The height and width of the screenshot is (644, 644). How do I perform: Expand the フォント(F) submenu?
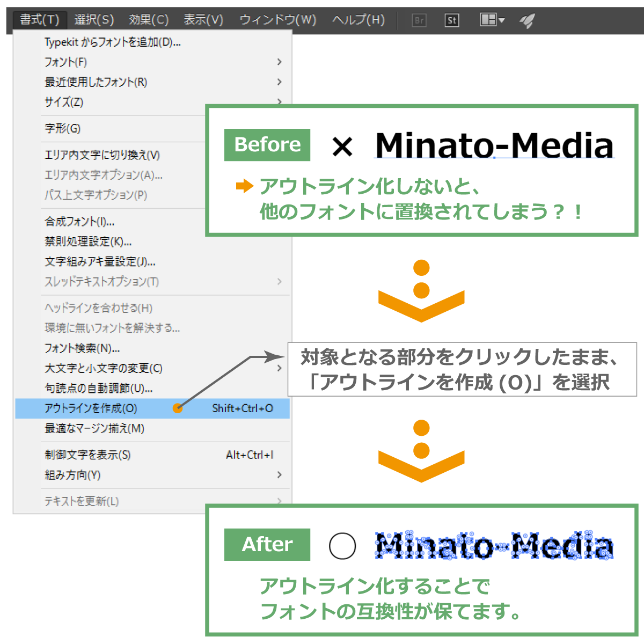pyautogui.click(x=152, y=62)
